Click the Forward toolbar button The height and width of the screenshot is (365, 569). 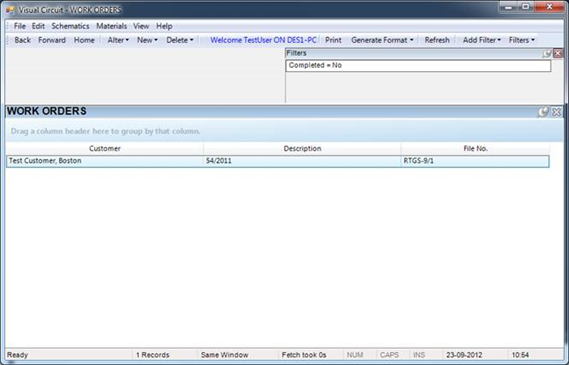pyautogui.click(x=52, y=40)
